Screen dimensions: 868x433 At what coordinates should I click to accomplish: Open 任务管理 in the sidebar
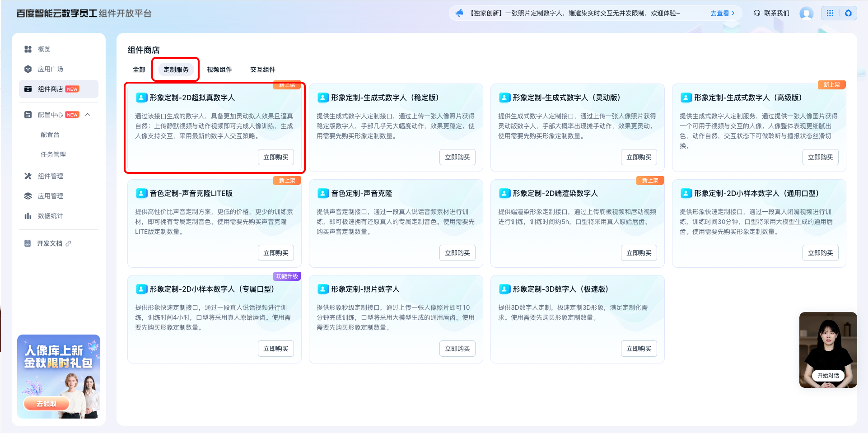point(53,154)
